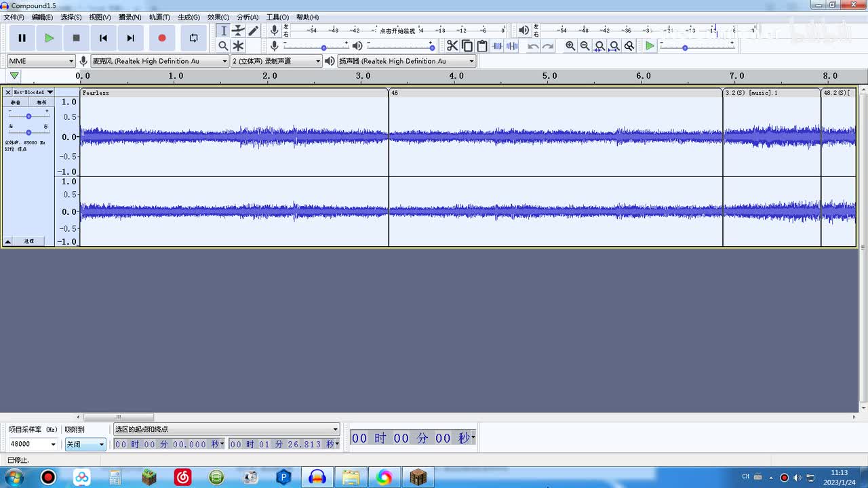Zoom out of the waveform
This screenshot has height=488, width=868.
click(585, 45)
